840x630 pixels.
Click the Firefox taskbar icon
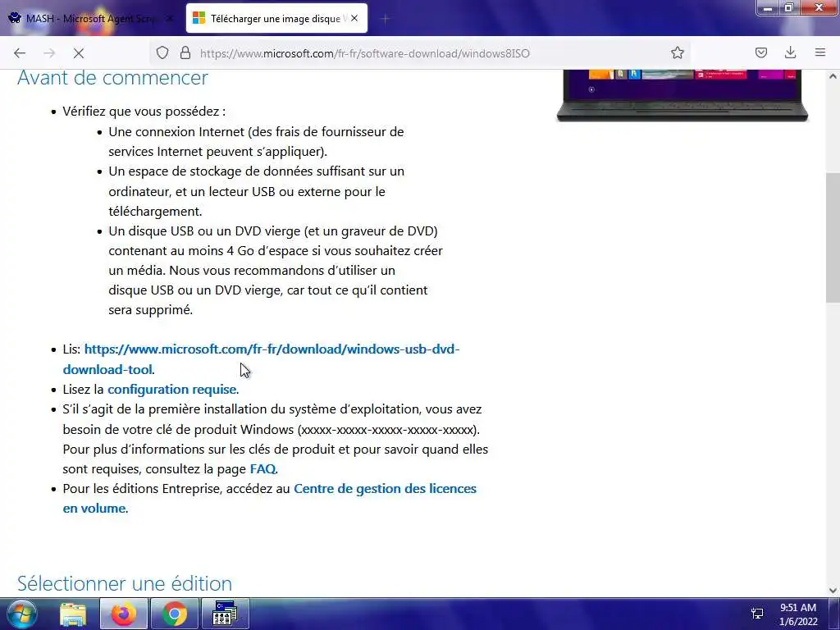click(x=123, y=614)
